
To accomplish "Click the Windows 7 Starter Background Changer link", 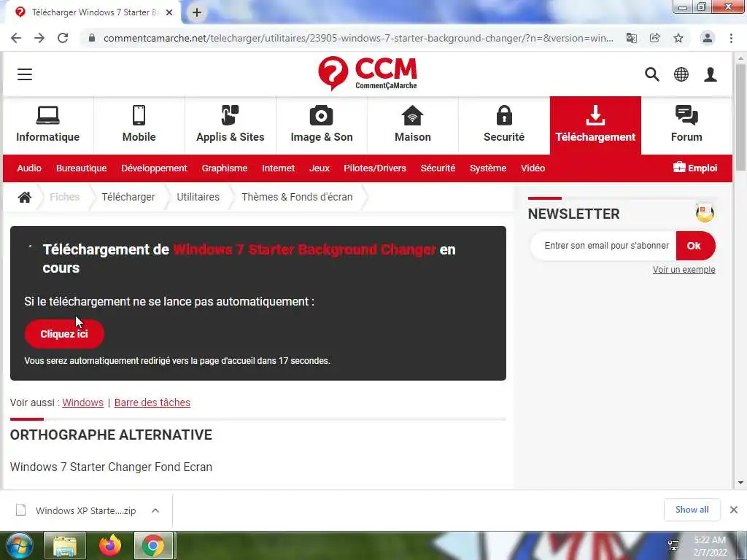I will tap(304, 249).
